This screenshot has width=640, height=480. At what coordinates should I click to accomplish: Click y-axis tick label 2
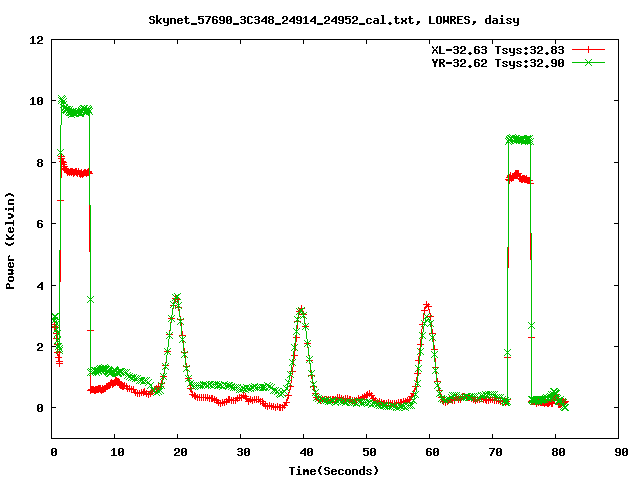point(40,347)
